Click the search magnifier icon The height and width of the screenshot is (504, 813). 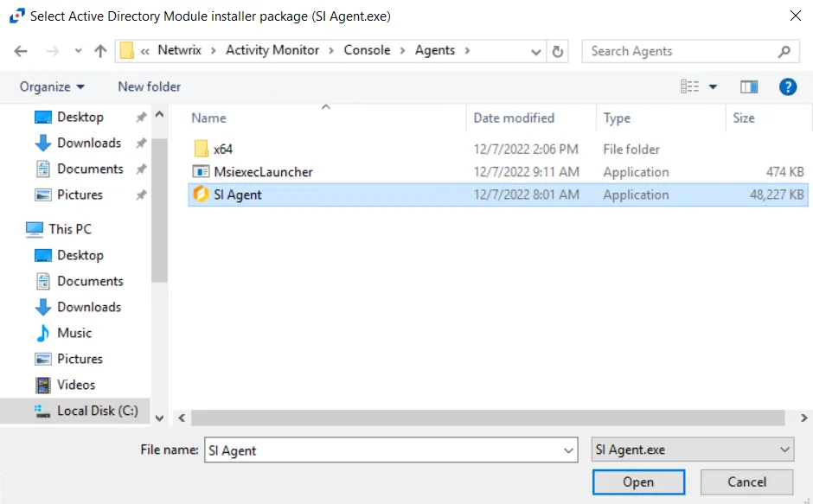click(784, 51)
